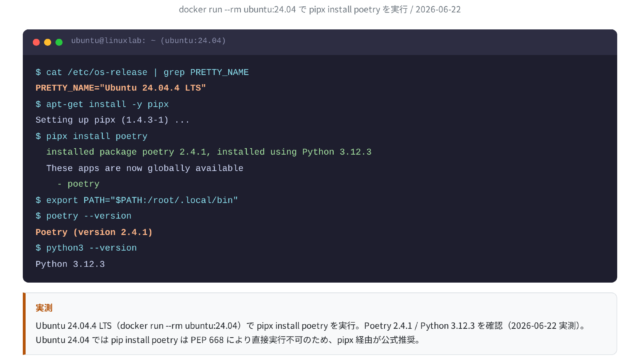Click the 'python3 --version' command
Image resolution: width=640 pixels, height=360 pixels.
click(x=86, y=248)
